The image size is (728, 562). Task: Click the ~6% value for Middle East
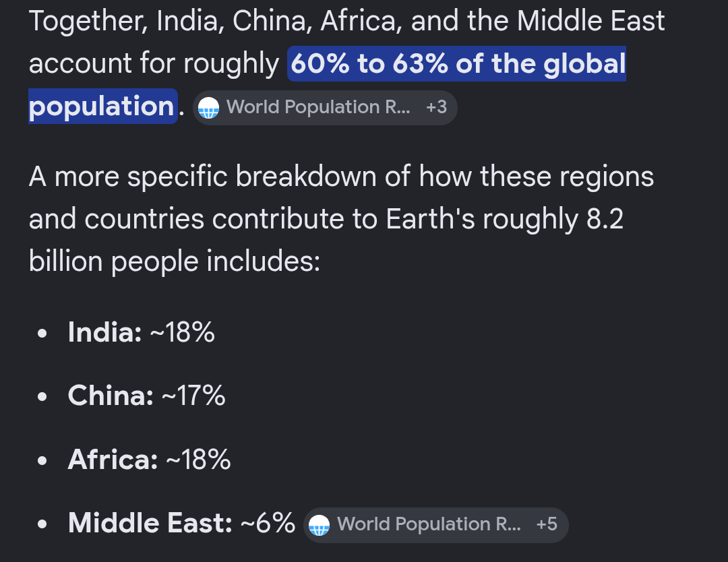268,523
